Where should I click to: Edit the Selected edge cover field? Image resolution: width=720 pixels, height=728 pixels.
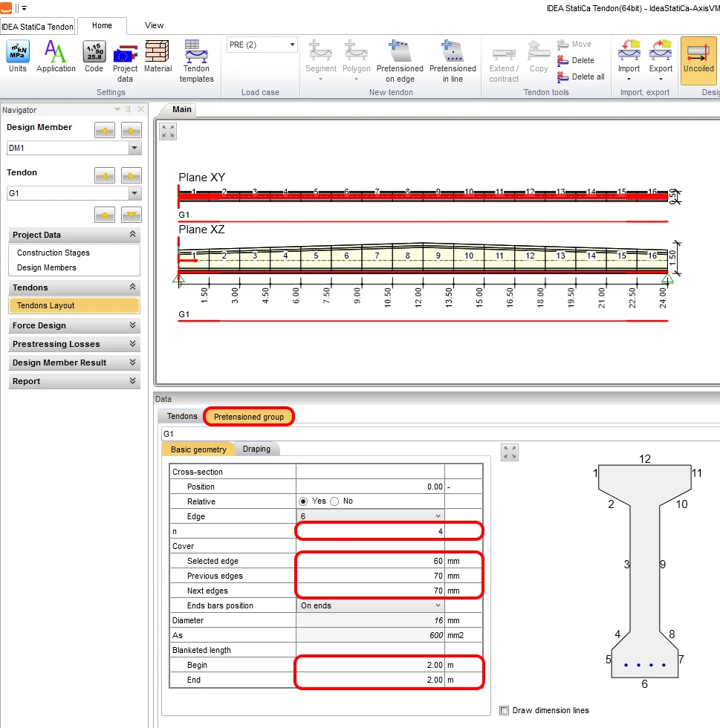[370, 561]
